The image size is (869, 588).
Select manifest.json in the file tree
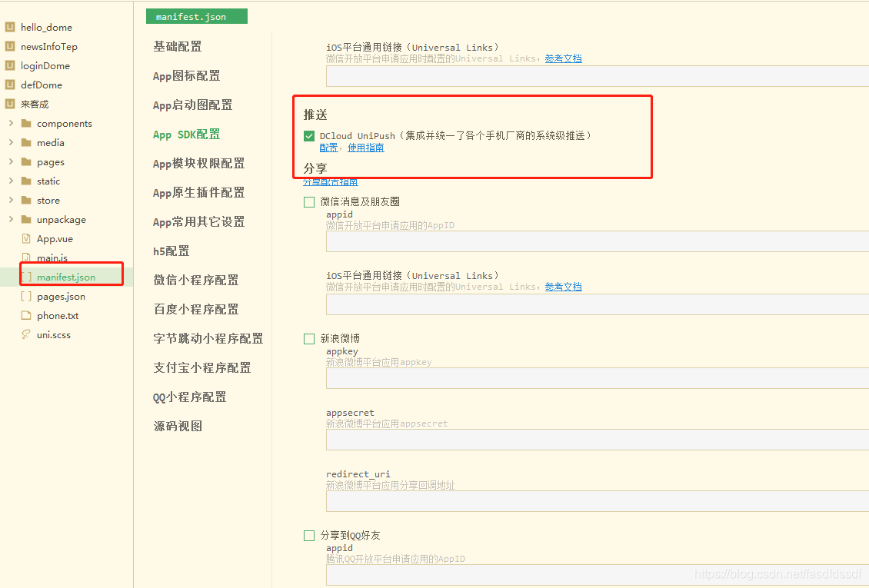click(66, 277)
